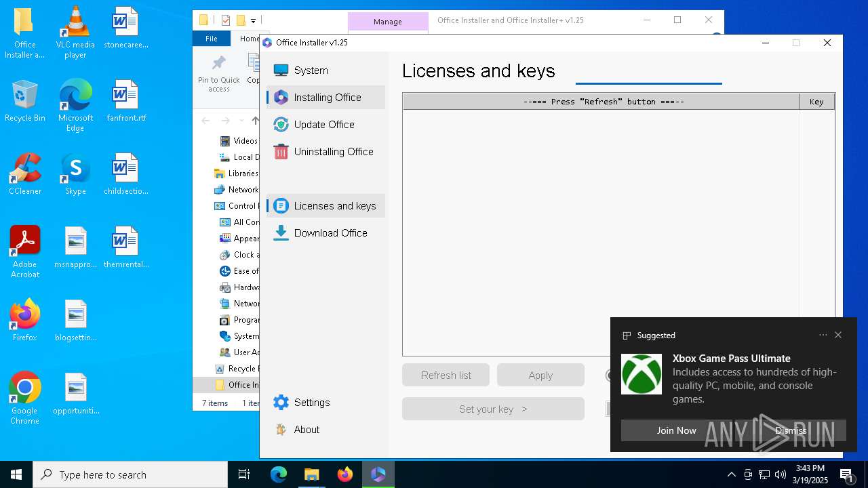The height and width of the screenshot is (488, 868).
Task: Open notification options ellipsis menu
Action: pos(823,335)
